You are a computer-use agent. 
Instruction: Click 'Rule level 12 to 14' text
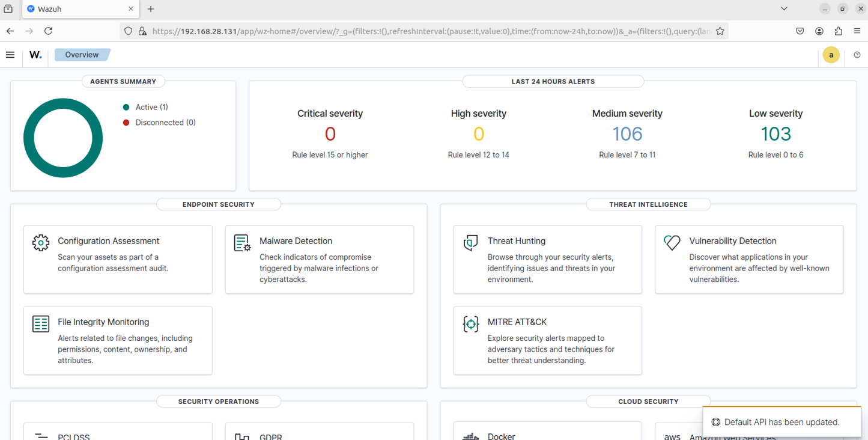(x=479, y=155)
